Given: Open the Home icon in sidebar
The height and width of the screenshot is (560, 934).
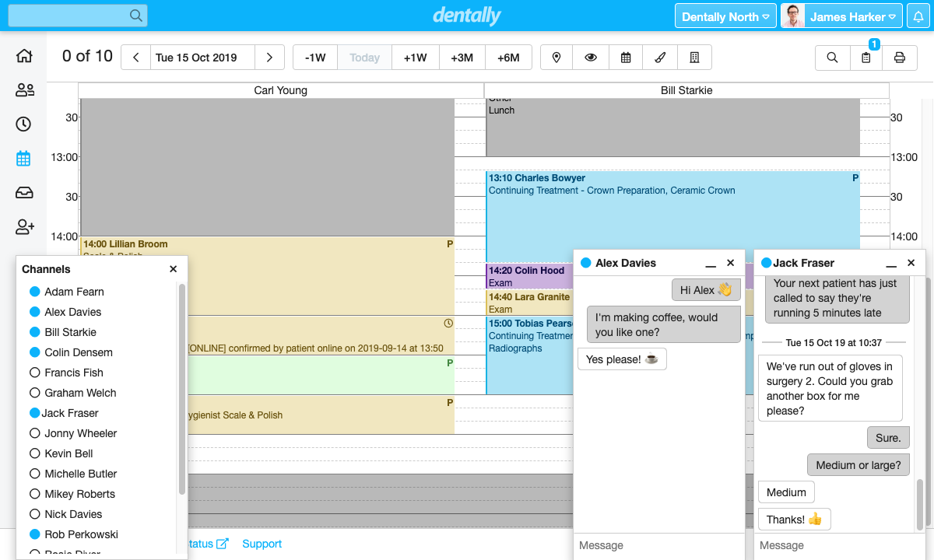Looking at the screenshot, I should pyautogui.click(x=24, y=56).
